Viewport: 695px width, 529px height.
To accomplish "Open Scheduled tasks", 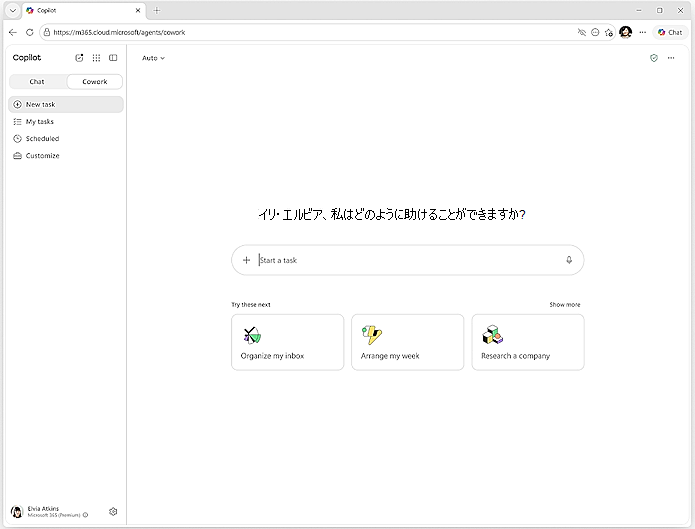I will tap(66, 138).
